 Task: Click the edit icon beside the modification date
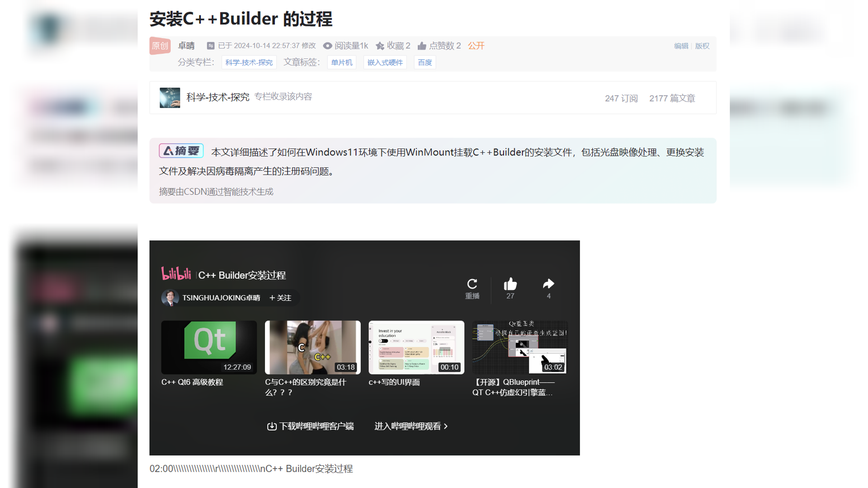pyautogui.click(x=211, y=46)
